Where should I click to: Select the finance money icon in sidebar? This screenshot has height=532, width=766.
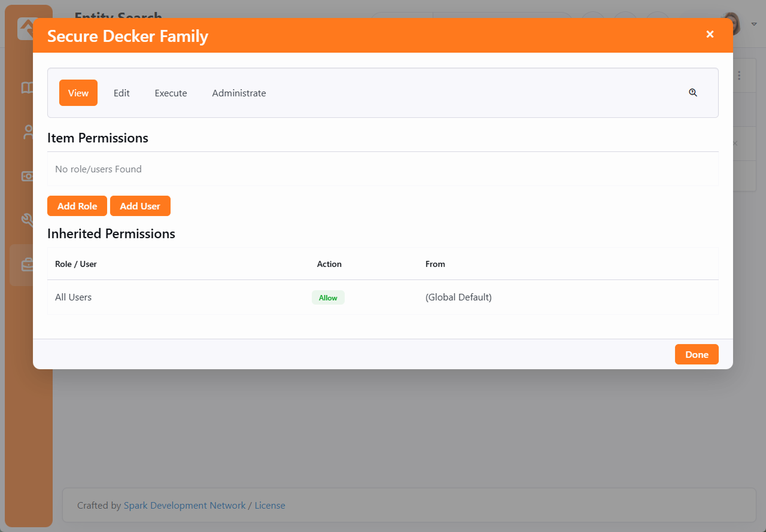pyautogui.click(x=27, y=176)
